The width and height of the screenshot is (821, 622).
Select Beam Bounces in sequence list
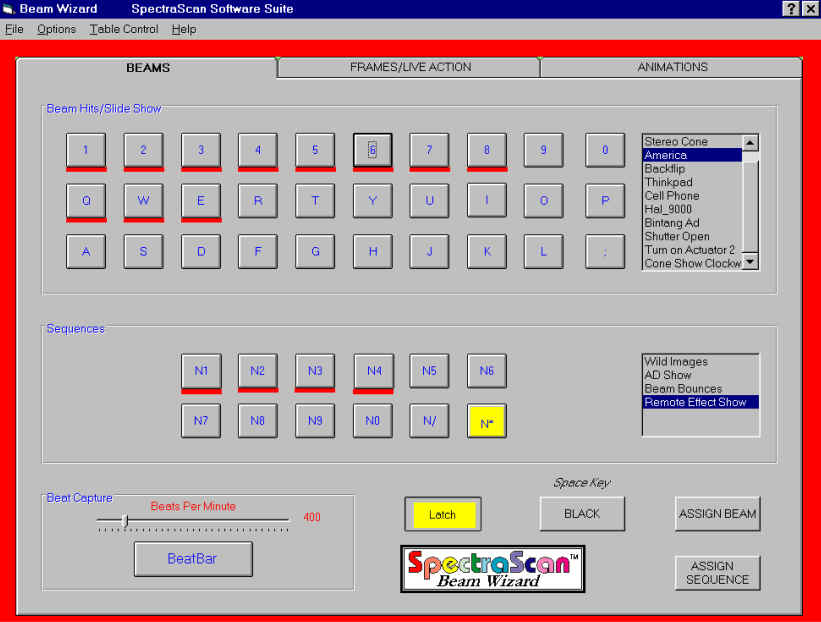click(701, 389)
